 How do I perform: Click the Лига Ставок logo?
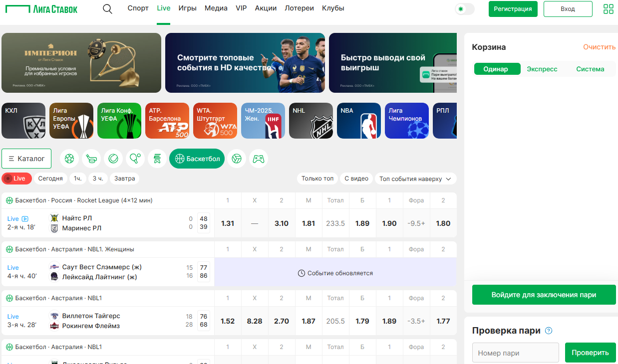click(x=42, y=8)
